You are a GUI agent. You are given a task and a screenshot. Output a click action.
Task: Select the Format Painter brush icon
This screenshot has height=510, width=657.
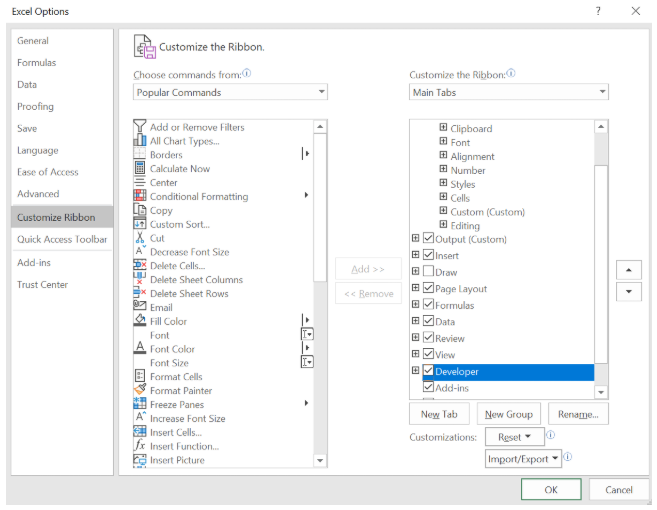[x=140, y=389]
